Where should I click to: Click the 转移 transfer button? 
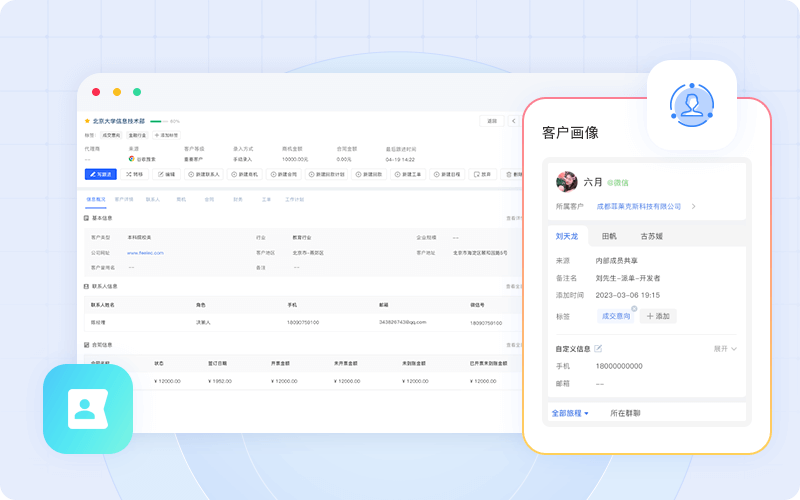tap(134, 174)
